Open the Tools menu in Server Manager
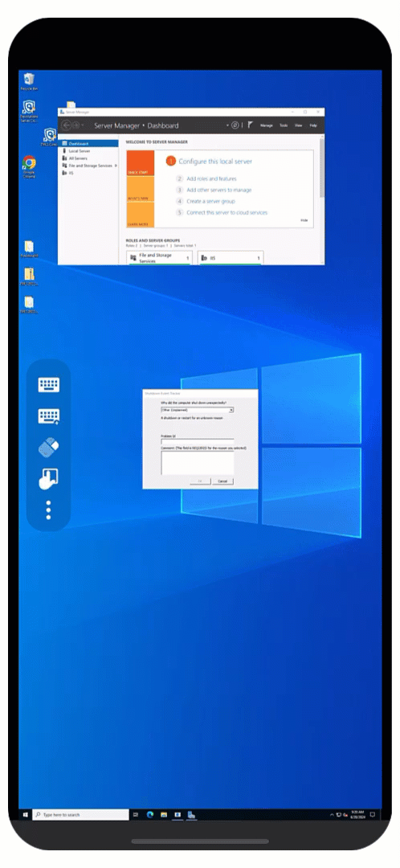The image size is (400, 868). [284, 125]
